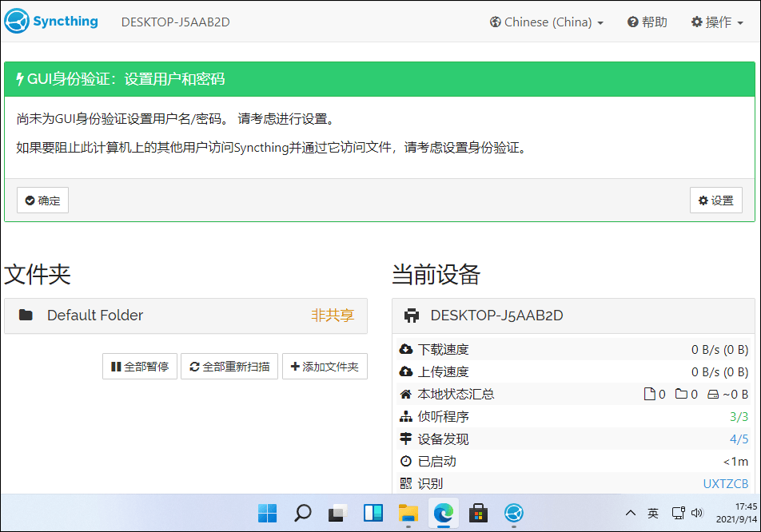Image resolution: width=761 pixels, height=532 pixels.
Task: Click the 0 B/s download speed value
Action: pos(719,350)
